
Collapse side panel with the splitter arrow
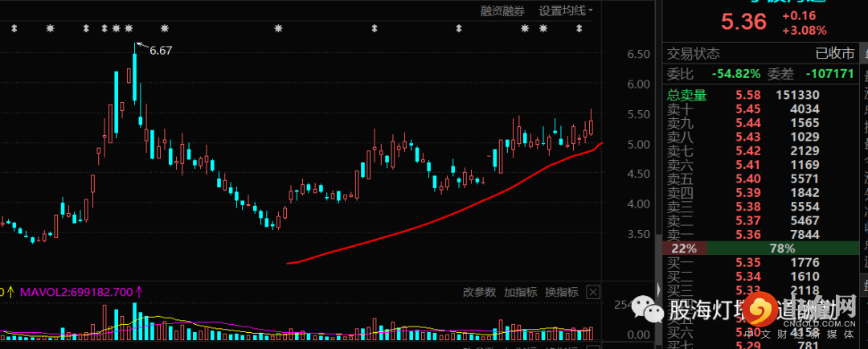(x=658, y=289)
